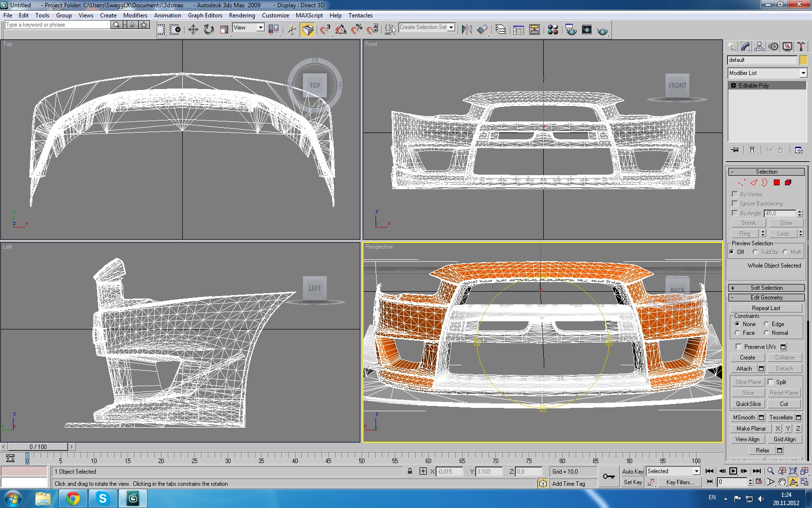812x508 pixels.
Task: Select the Move tool in the toolbar
Action: tap(193, 30)
